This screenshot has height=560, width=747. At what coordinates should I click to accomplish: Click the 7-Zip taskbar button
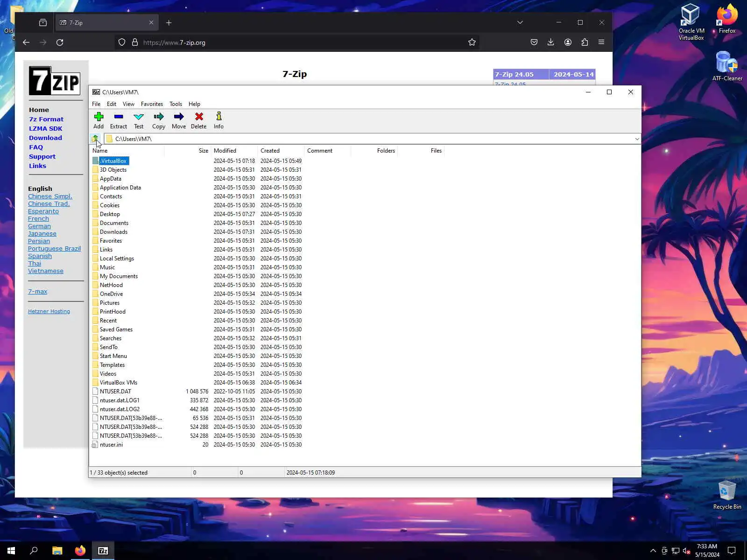click(x=103, y=551)
